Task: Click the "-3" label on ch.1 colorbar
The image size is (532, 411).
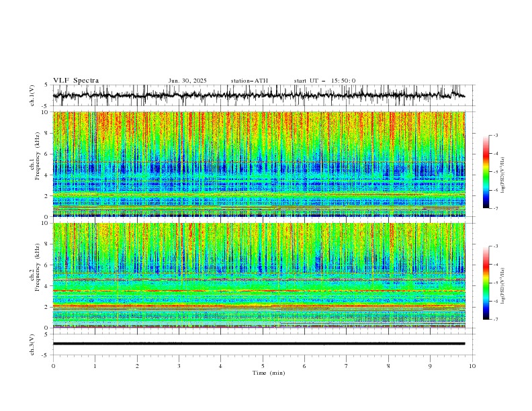Action: (x=495, y=135)
